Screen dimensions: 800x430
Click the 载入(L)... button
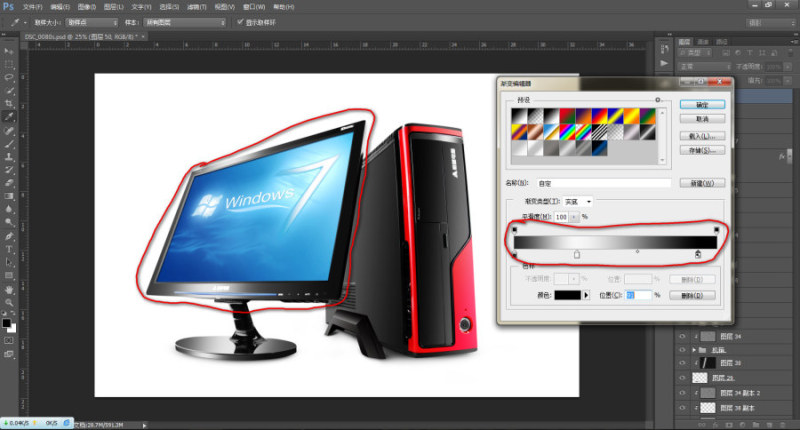tap(702, 136)
